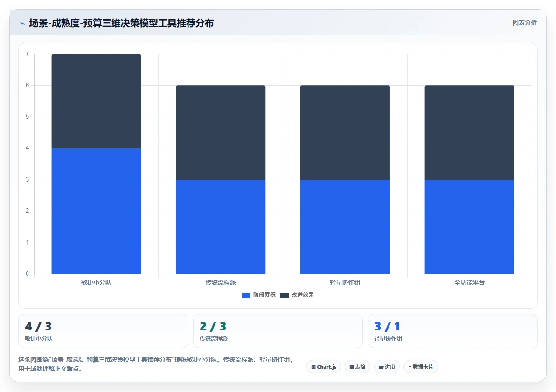Click the chart title 场景-成熟度-预算三维决策模型工具推荐分布

coord(121,23)
